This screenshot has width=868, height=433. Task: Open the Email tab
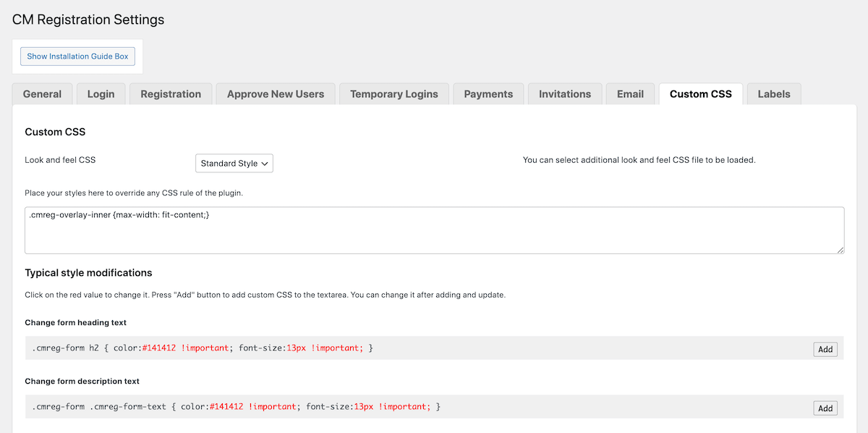tap(630, 94)
